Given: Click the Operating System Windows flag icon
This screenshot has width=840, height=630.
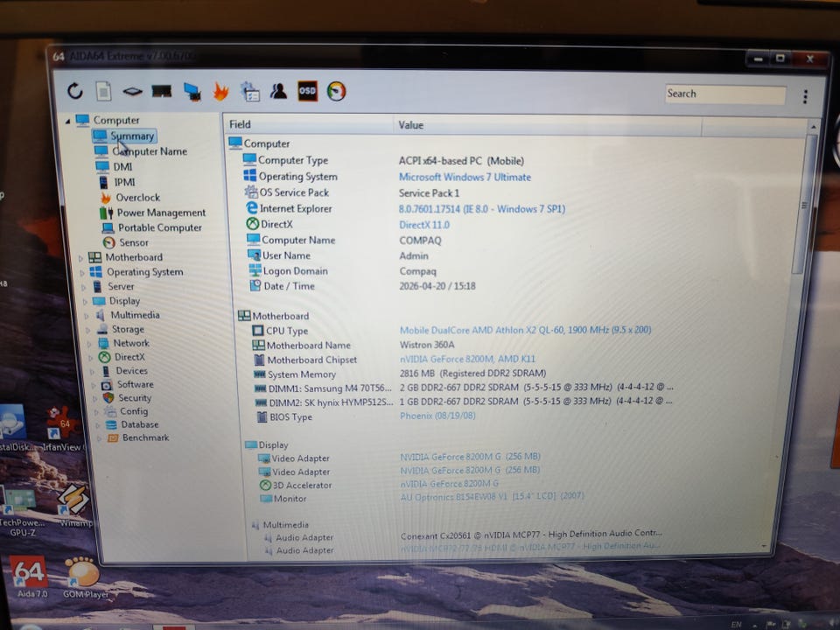Looking at the screenshot, I should point(249,176).
